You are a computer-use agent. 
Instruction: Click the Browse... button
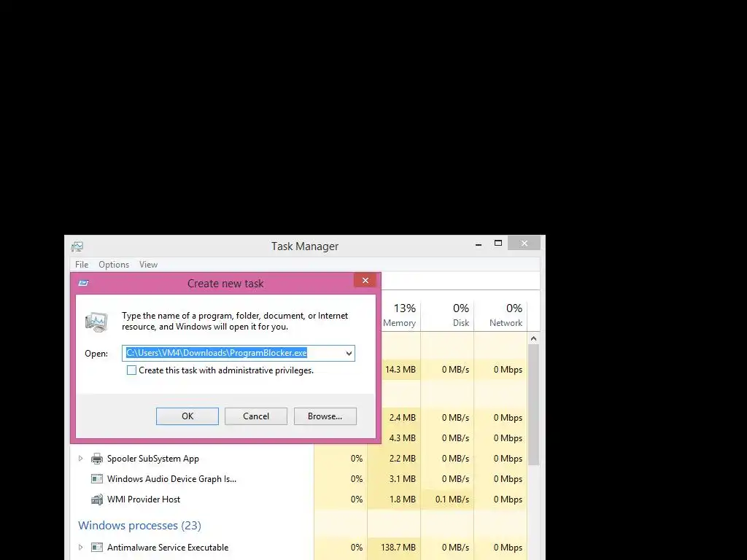pyautogui.click(x=325, y=416)
